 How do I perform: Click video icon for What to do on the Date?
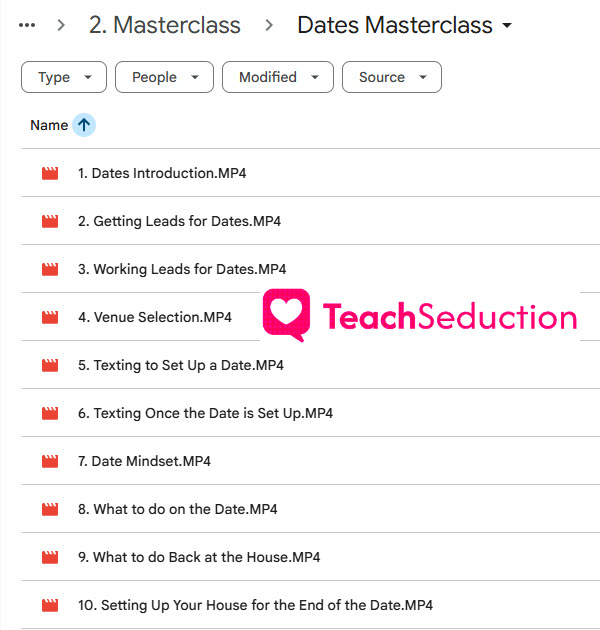tap(50, 509)
